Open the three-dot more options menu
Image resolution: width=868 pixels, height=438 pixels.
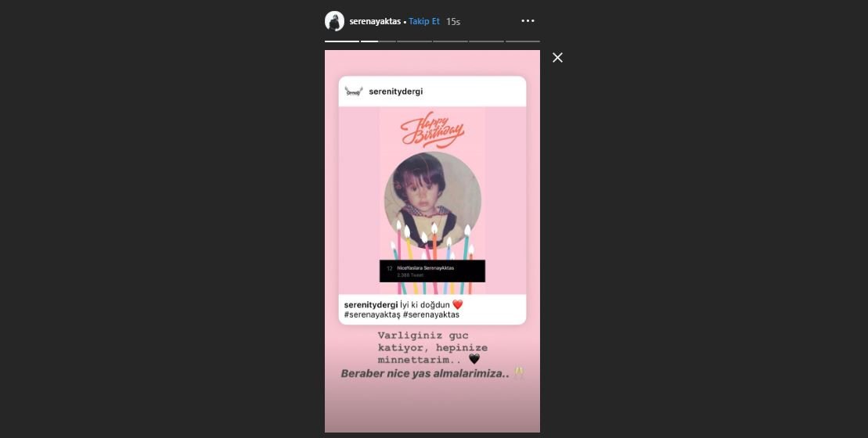click(528, 21)
